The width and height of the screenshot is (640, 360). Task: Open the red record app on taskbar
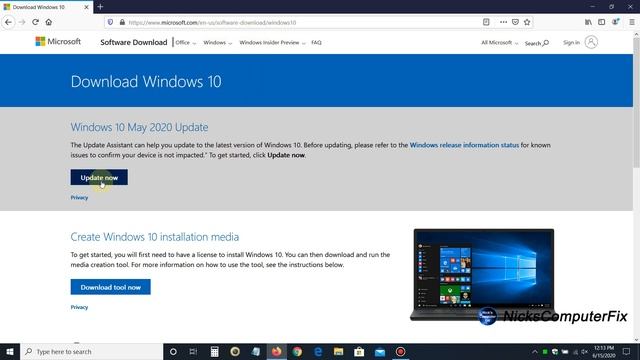[x=400, y=351]
